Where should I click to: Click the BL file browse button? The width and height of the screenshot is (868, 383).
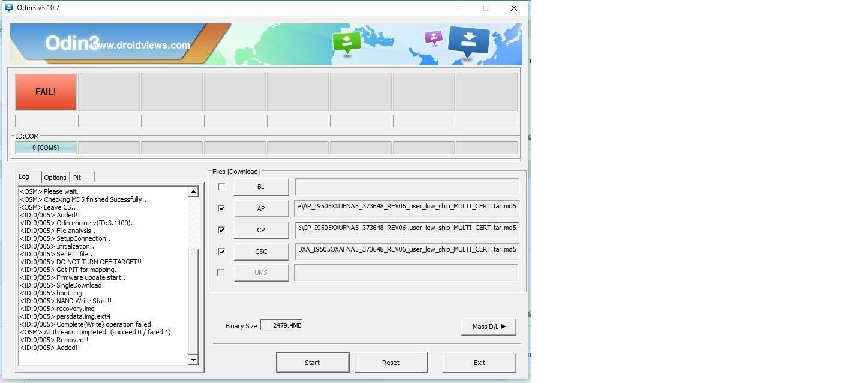pos(261,187)
